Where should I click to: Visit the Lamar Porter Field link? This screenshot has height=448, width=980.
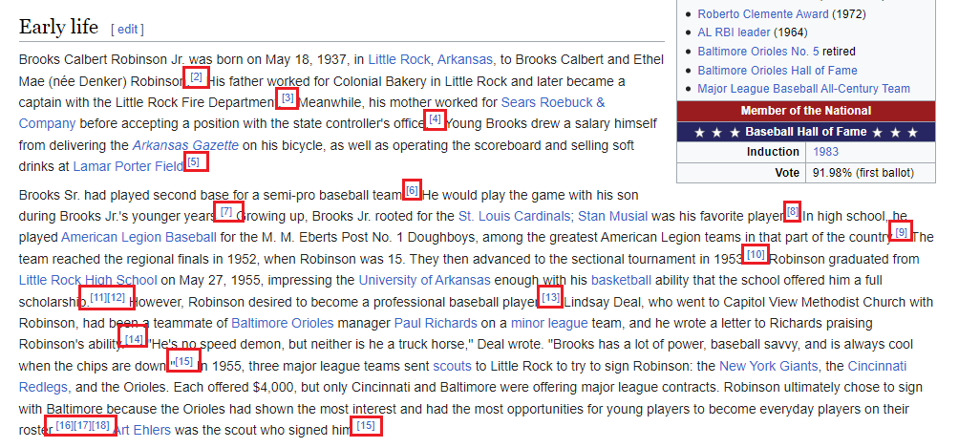click(x=128, y=167)
